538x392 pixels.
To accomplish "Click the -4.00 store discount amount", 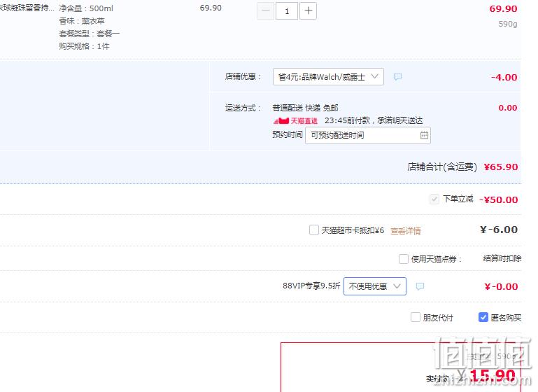I will [x=504, y=77].
